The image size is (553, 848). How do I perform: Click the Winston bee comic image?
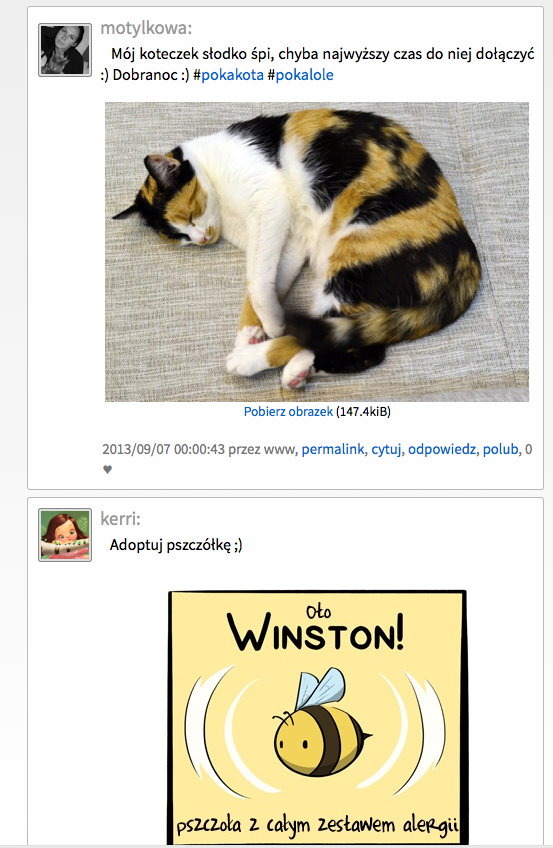click(x=317, y=717)
